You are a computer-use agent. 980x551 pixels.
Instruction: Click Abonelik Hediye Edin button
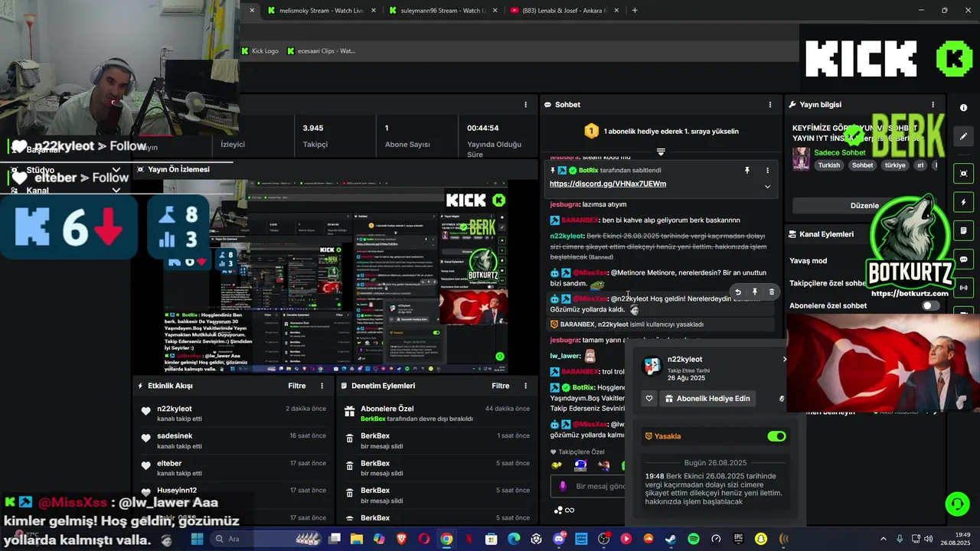pyautogui.click(x=707, y=399)
